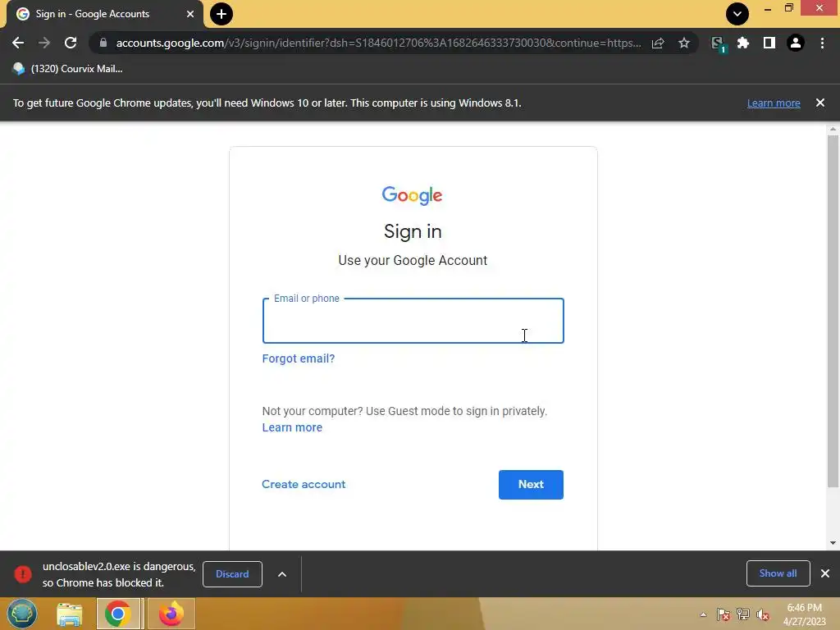The width and height of the screenshot is (840, 630).
Task: Click the page vertical scrollbar
Action: point(833,311)
